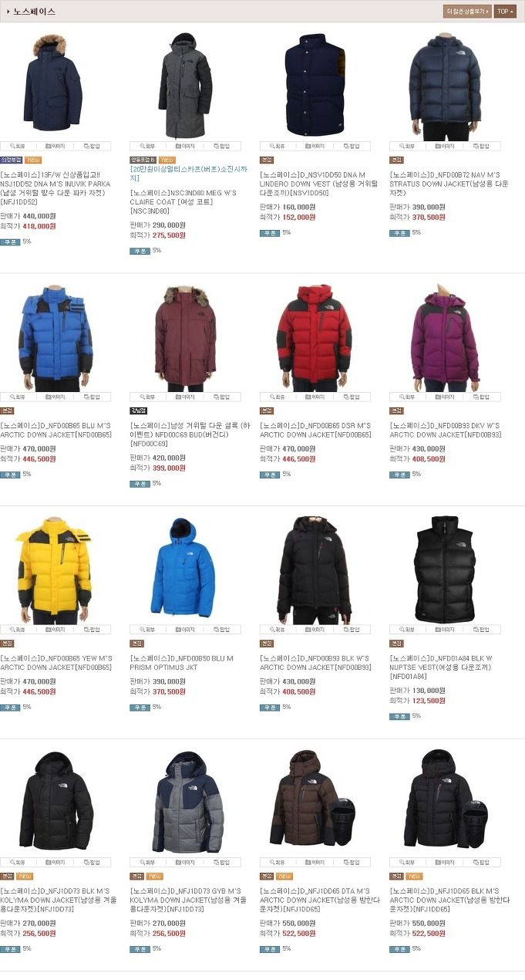Click the 노스페이스 section heading

(x=35, y=12)
